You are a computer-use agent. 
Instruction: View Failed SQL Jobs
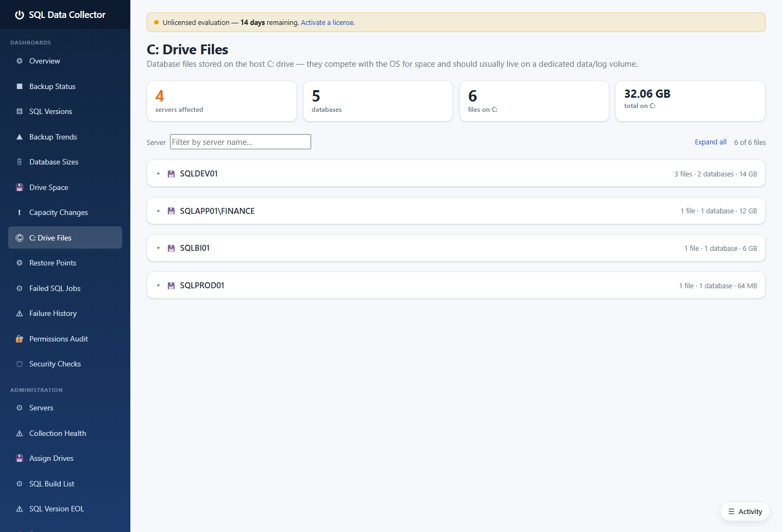(65, 288)
